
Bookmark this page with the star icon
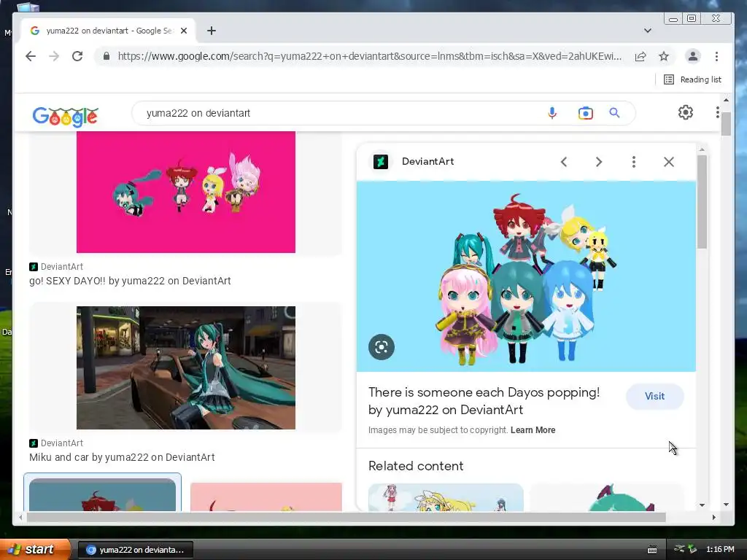coord(664,56)
